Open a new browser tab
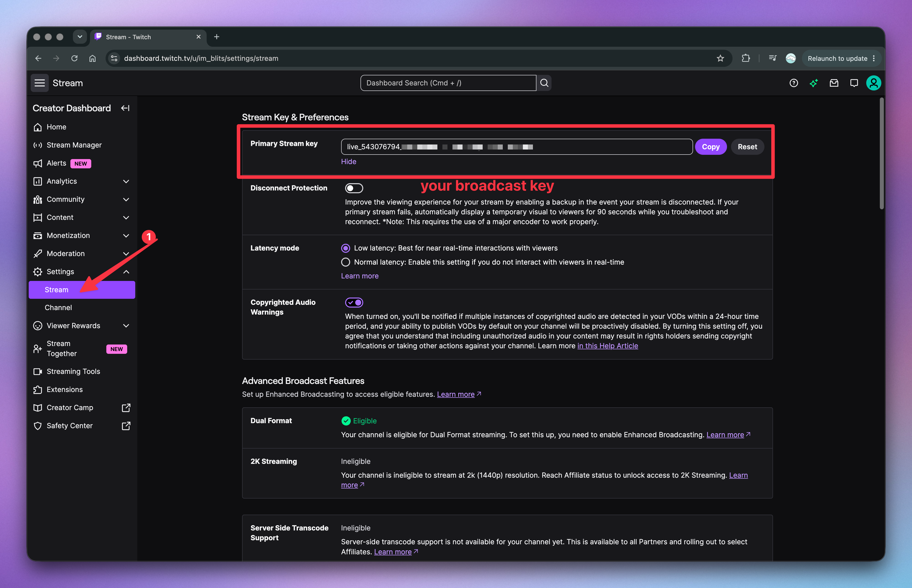This screenshot has width=912, height=588. (216, 37)
